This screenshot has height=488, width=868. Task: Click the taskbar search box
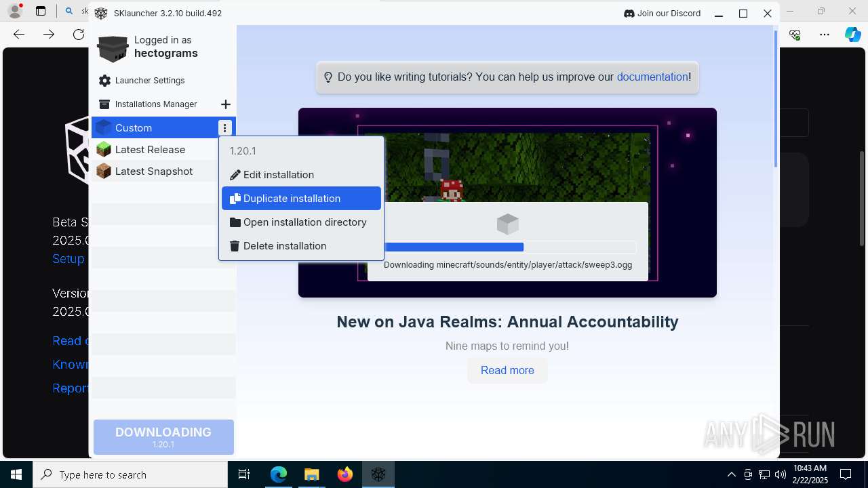pos(130,474)
